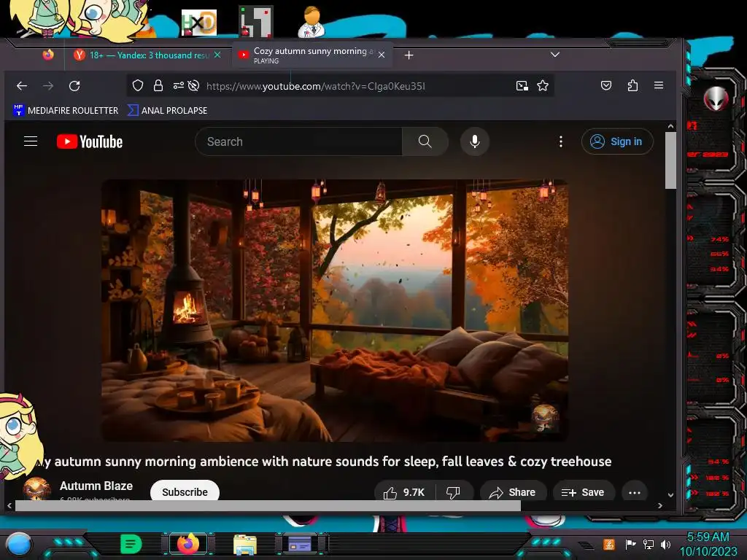747x560 pixels.
Task: Open the Autumn Blaze channel name link
Action: [96, 486]
